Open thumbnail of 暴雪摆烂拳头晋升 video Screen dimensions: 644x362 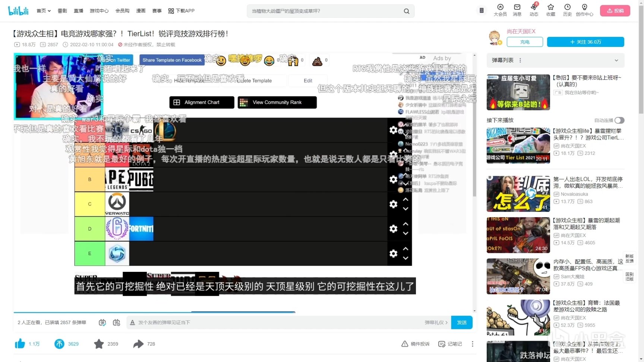[518, 146]
